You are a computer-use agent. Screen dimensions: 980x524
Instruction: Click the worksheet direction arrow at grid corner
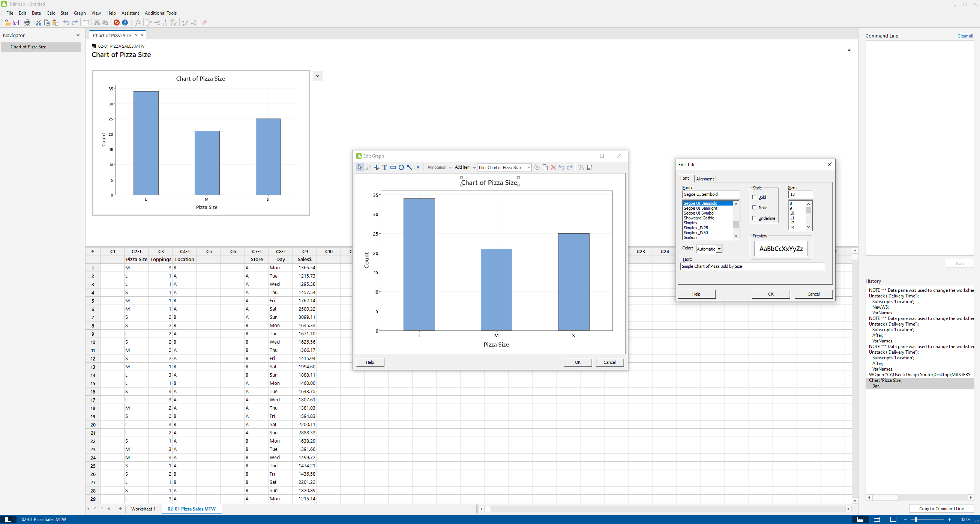click(x=93, y=251)
